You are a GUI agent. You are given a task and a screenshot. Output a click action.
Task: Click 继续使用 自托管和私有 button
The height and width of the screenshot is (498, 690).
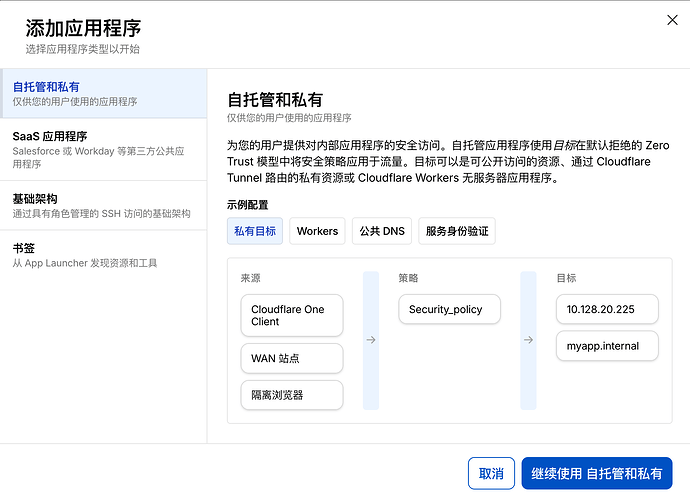coord(597,473)
